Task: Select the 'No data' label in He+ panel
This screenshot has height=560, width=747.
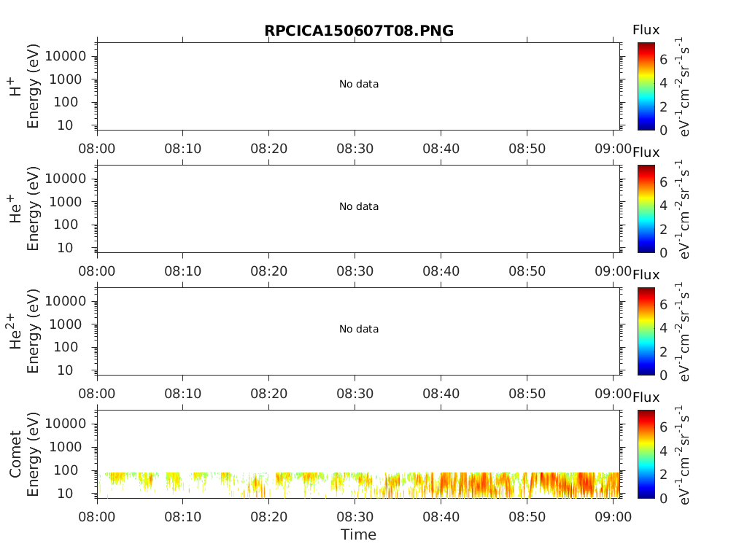Action: pos(359,206)
